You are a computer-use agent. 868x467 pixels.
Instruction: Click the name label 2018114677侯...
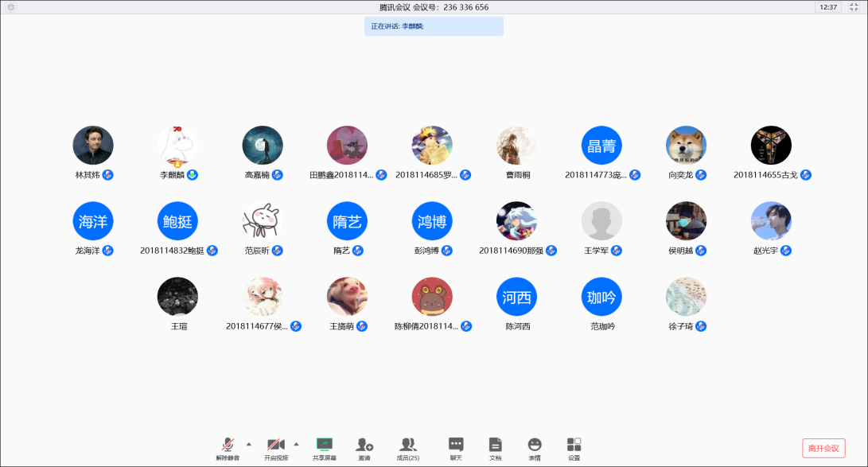coord(257,326)
